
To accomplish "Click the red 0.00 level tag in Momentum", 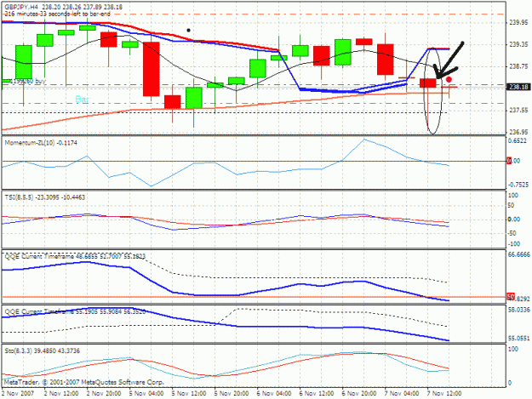I will point(509,161).
